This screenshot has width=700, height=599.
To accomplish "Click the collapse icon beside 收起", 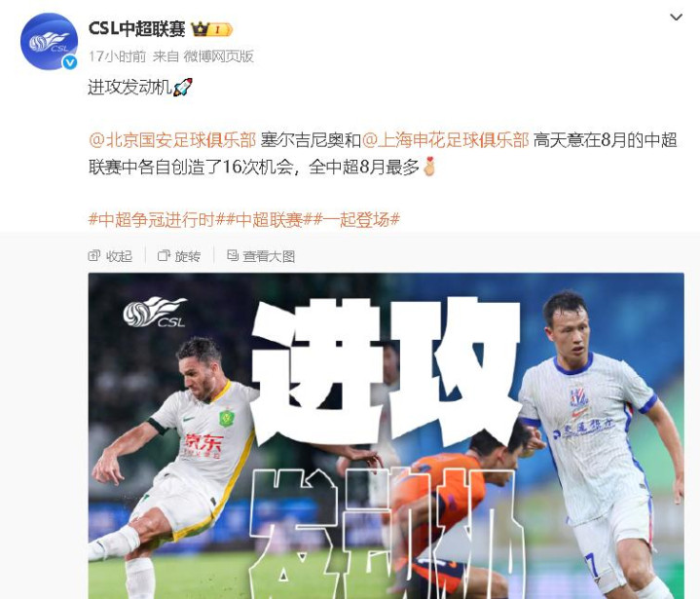I will point(94,255).
